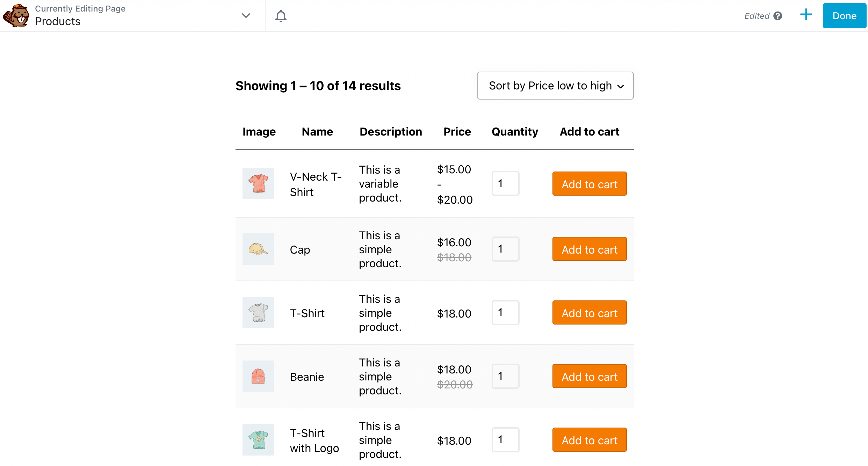The height and width of the screenshot is (466, 868).
Task: Add Cap to cart
Action: point(589,249)
